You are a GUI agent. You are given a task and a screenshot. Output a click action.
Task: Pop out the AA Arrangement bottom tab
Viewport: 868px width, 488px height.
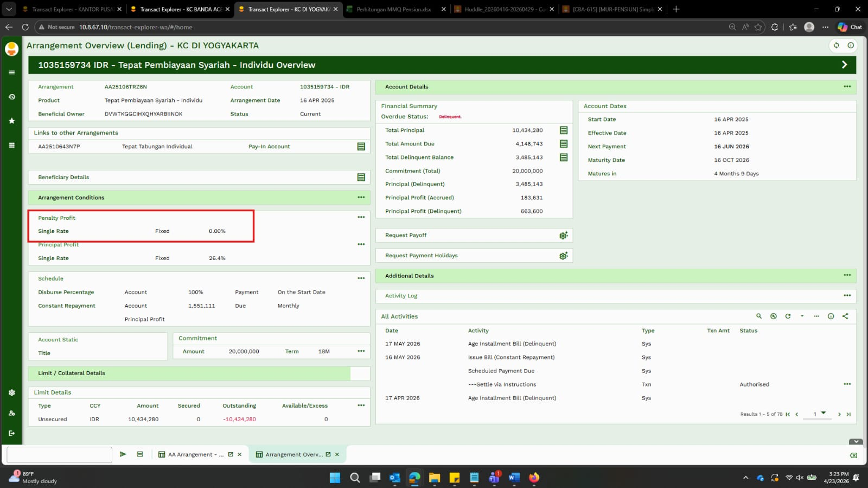click(x=231, y=454)
